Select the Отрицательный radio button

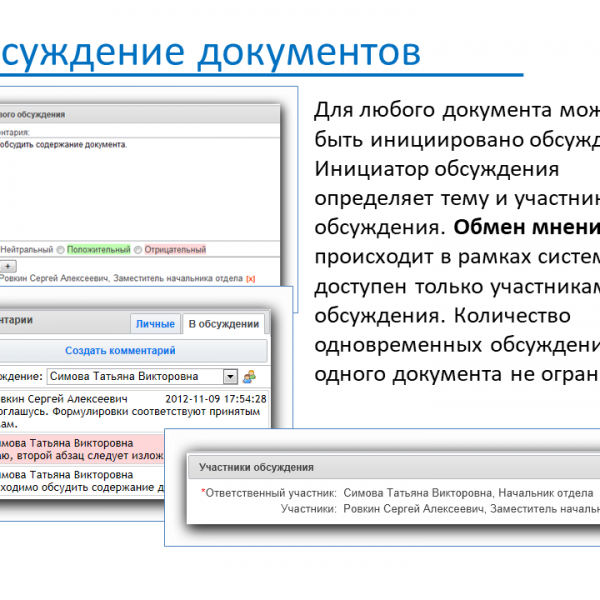point(137,249)
